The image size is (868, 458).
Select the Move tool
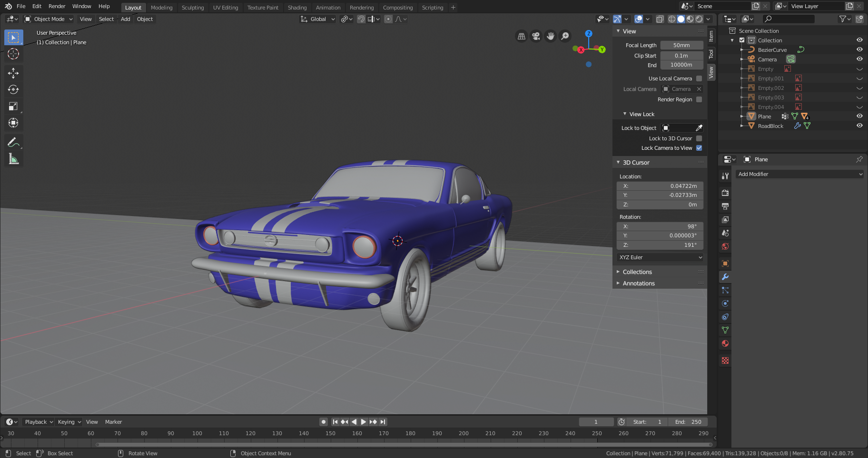(13, 73)
